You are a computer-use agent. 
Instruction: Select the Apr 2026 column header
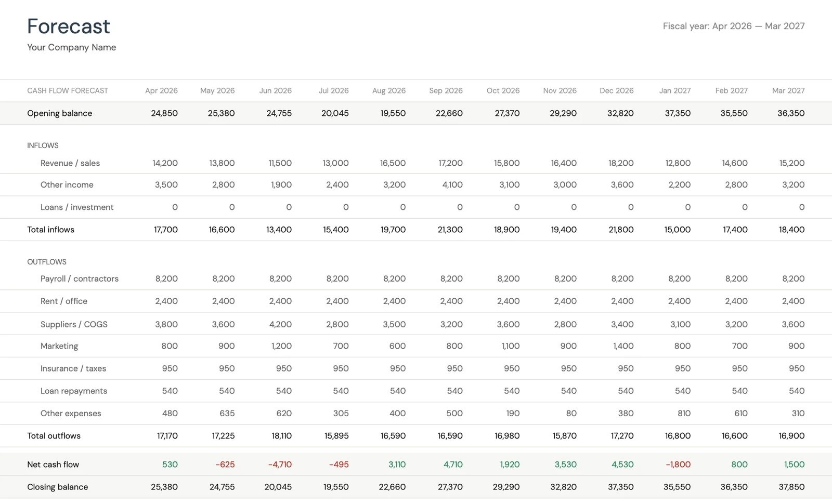click(161, 90)
